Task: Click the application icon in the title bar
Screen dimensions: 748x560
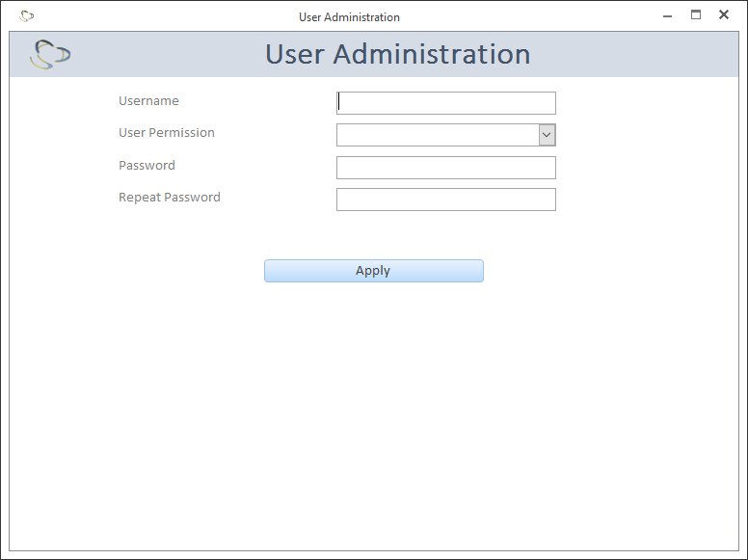Action: [27, 16]
